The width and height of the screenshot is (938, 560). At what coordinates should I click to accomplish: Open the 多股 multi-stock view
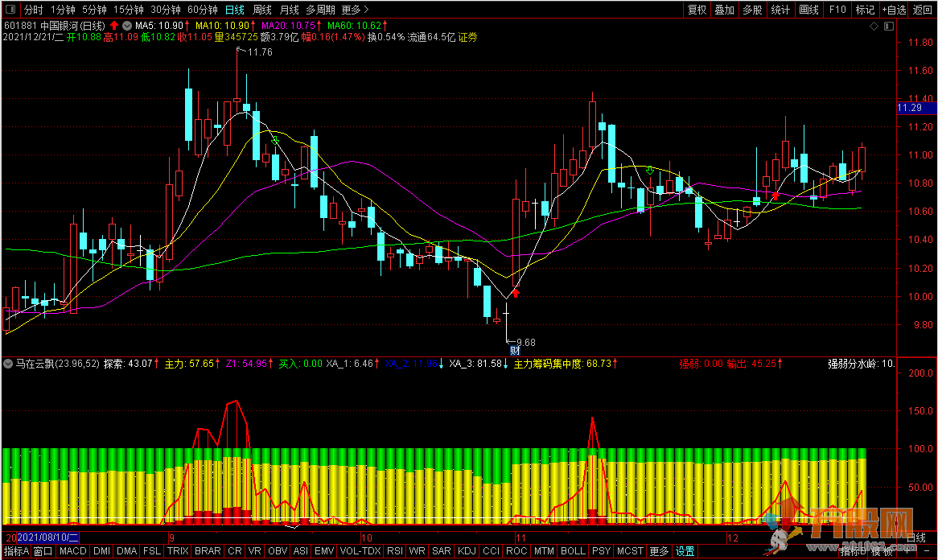coord(752,10)
